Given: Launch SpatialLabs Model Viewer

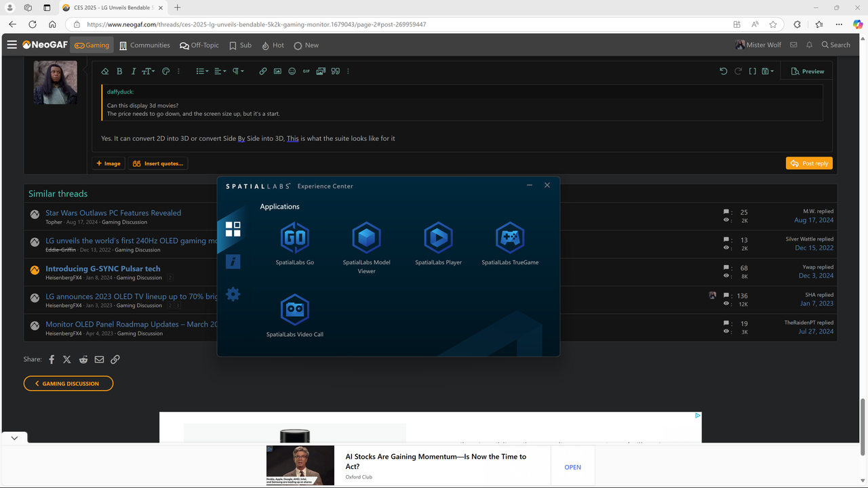Looking at the screenshot, I should (366, 247).
